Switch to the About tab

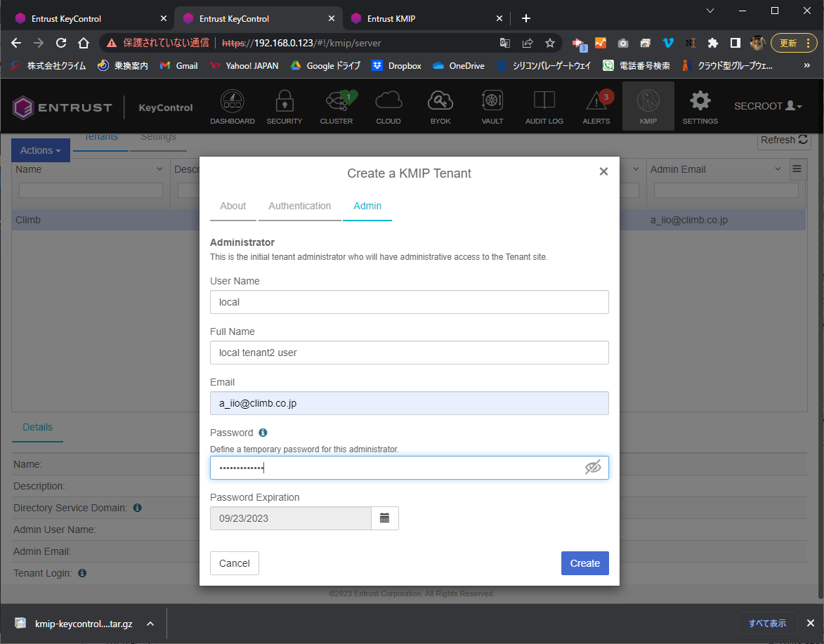click(233, 206)
